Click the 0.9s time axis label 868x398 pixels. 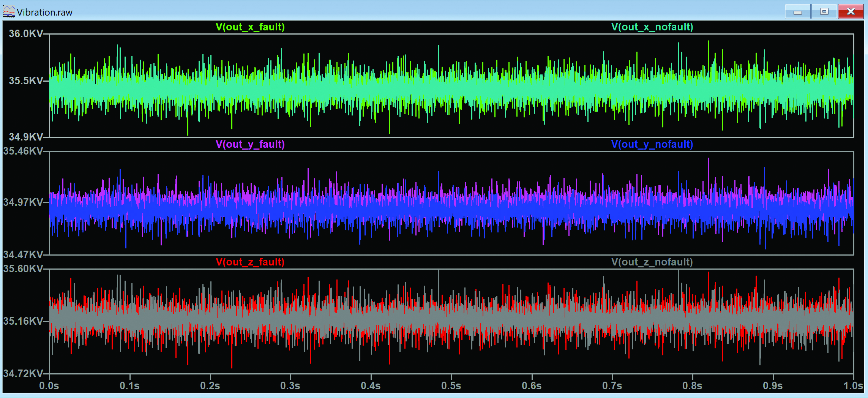[x=773, y=386]
